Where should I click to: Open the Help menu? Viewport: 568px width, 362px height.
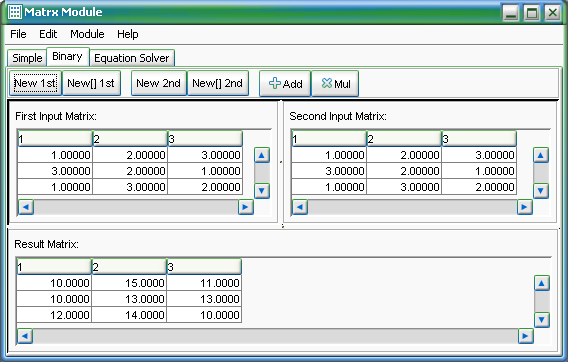click(128, 34)
